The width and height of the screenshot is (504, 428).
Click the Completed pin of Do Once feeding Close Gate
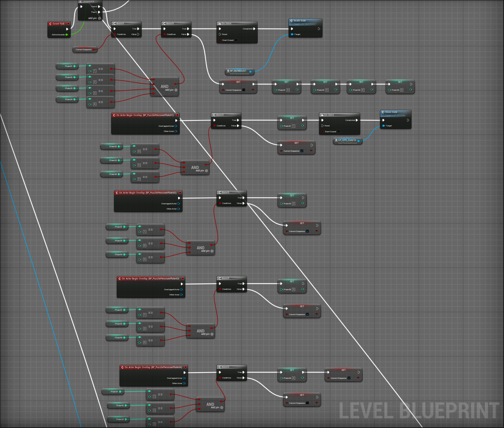point(357,120)
